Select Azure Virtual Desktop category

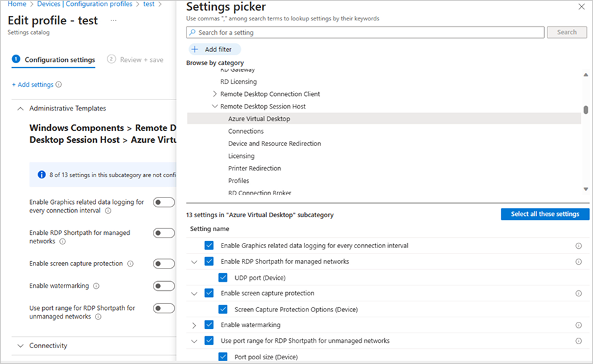pyautogui.click(x=384, y=118)
